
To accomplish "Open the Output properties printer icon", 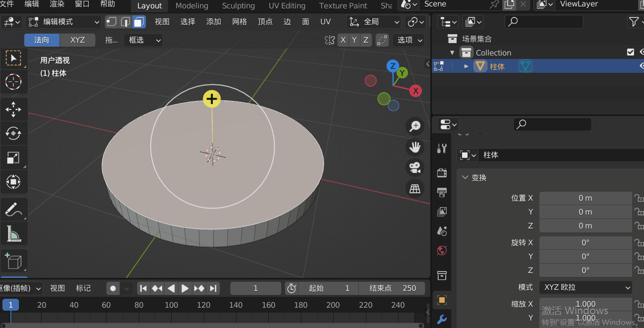I will tap(442, 192).
